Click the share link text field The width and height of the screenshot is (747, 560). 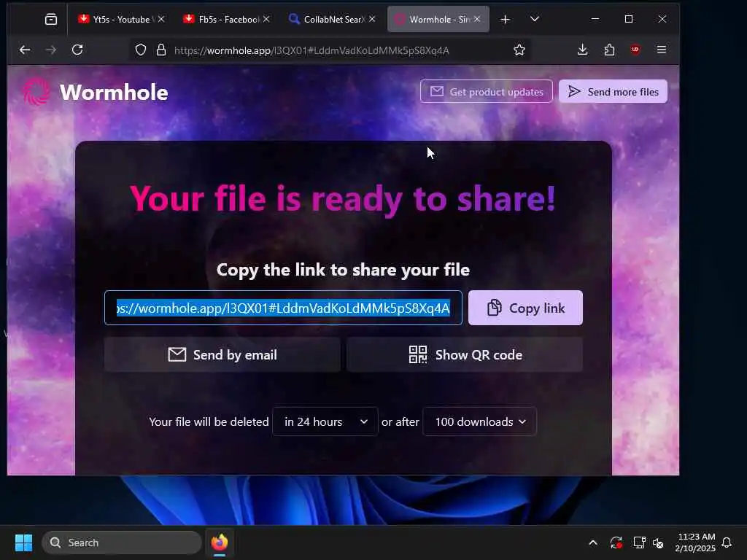tap(283, 308)
